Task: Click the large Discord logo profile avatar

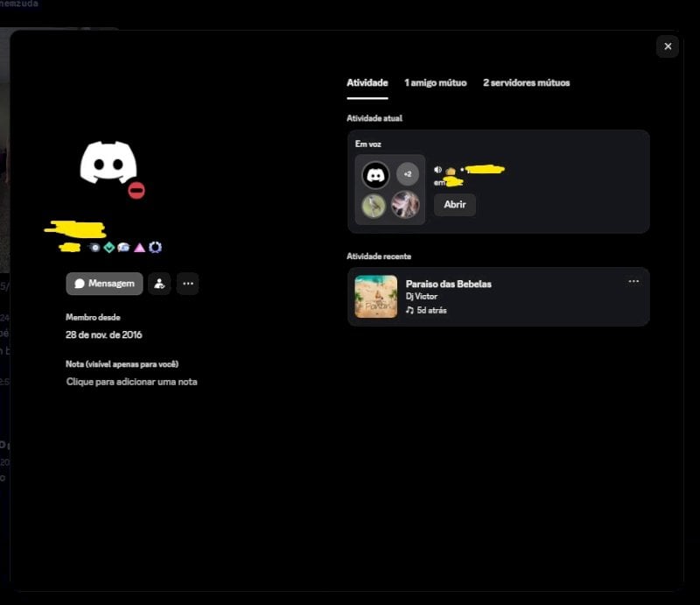Action: pos(108,163)
